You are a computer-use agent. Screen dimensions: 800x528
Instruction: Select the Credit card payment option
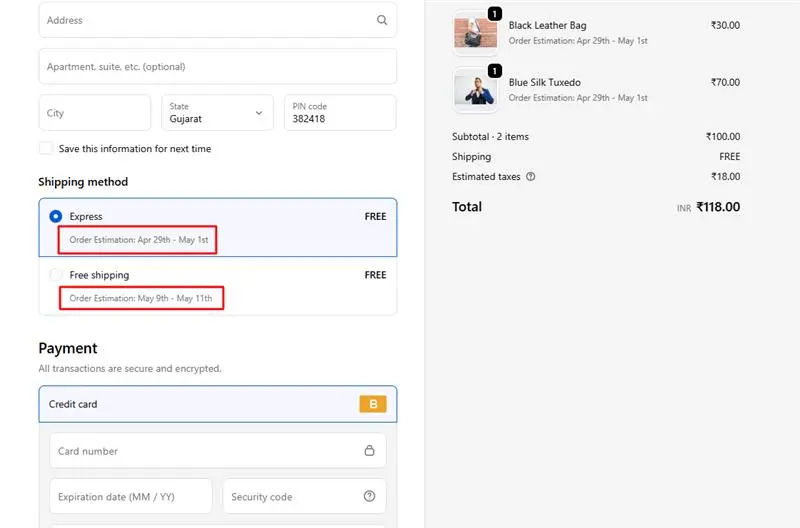point(218,404)
